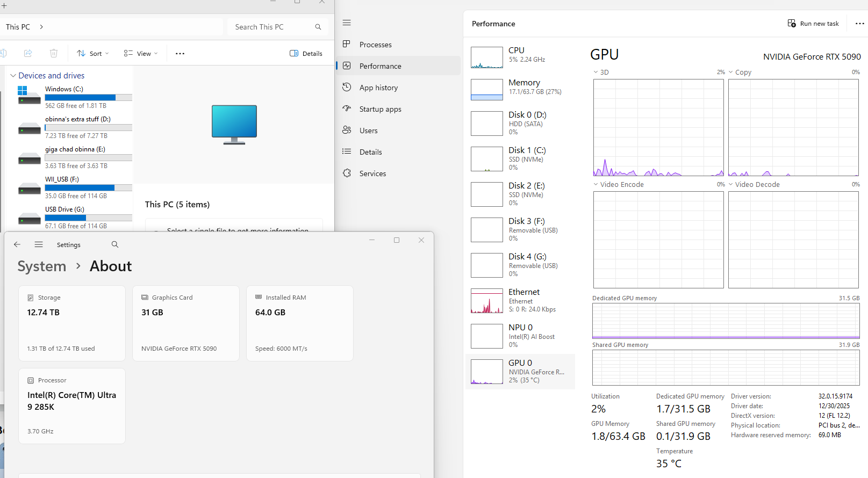The width and height of the screenshot is (868, 478).
Task: Click Settings search magnifier icon
Action: [x=114, y=244]
